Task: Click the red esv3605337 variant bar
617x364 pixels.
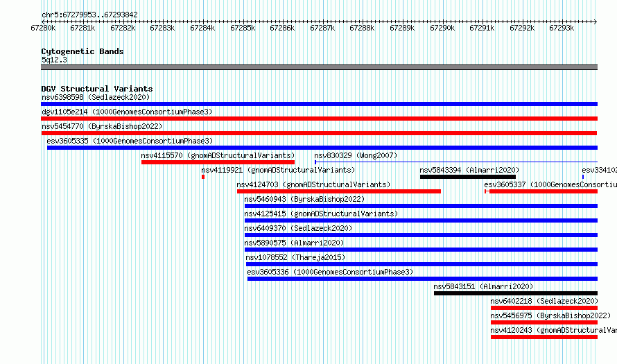Action: tap(541, 191)
